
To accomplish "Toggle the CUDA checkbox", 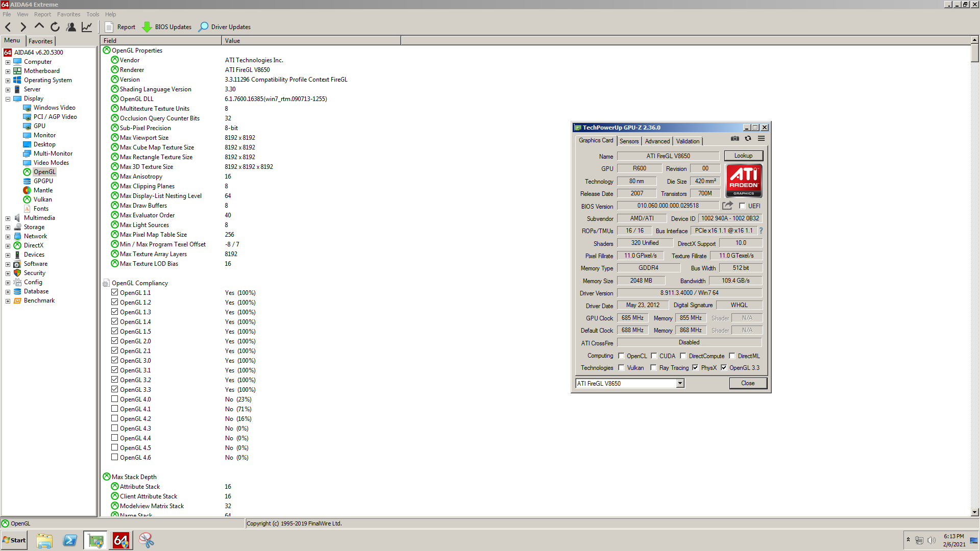I will (654, 356).
